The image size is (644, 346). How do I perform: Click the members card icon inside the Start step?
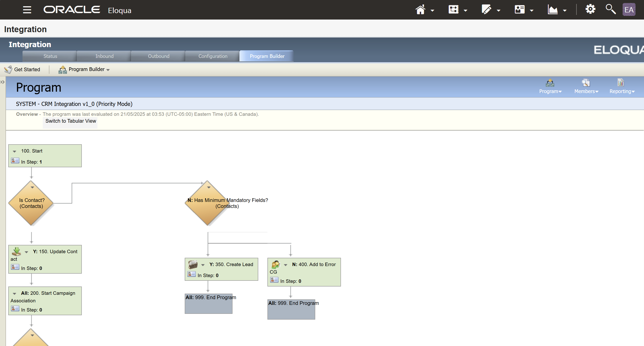pyautogui.click(x=15, y=161)
